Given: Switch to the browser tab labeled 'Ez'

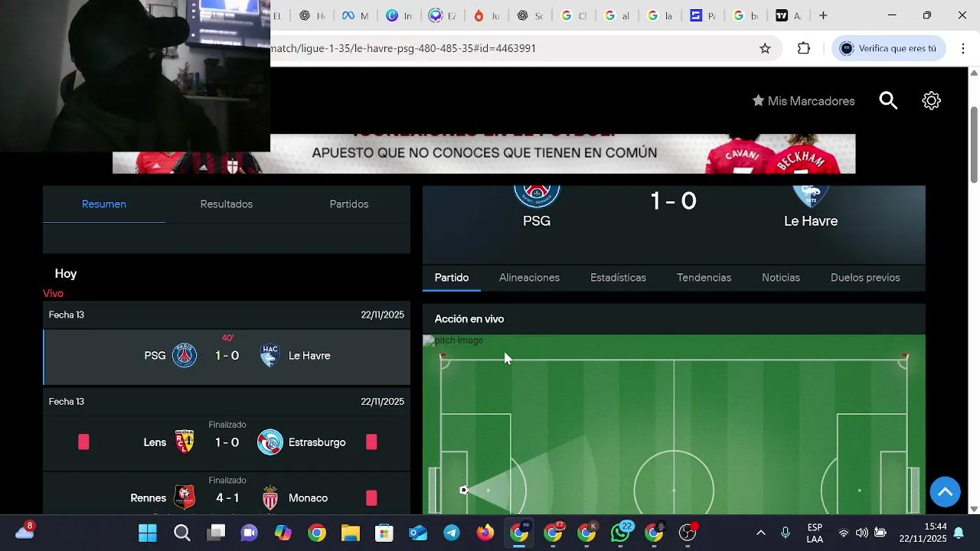Looking at the screenshot, I should (443, 15).
